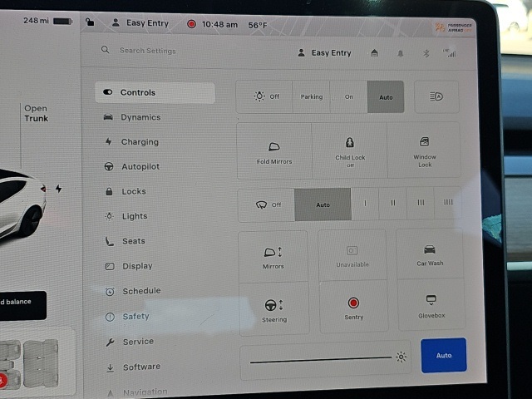Tap the cellular signal icon
This screenshot has height=399, width=532.
pos(450,53)
